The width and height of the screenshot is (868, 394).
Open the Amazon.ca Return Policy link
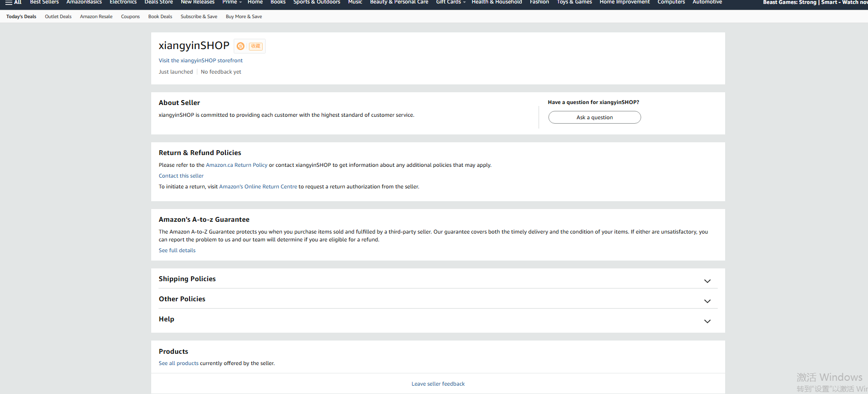point(237,165)
